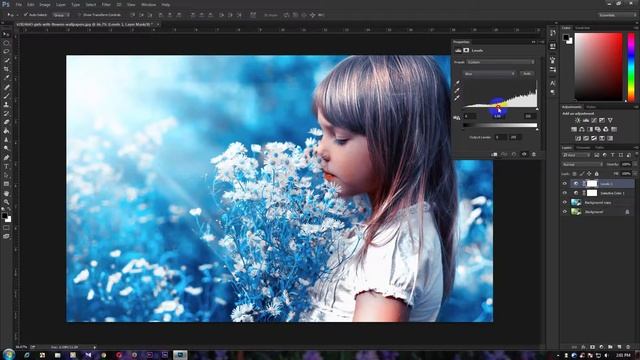The height and width of the screenshot is (360, 640).
Task: Select the Clone Stamp tool
Action: (6, 104)
